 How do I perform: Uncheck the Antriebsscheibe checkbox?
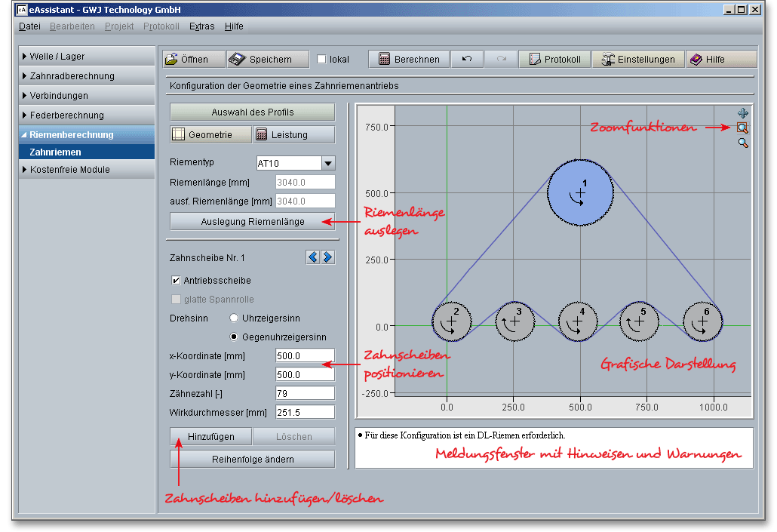[x=176, y=280]
